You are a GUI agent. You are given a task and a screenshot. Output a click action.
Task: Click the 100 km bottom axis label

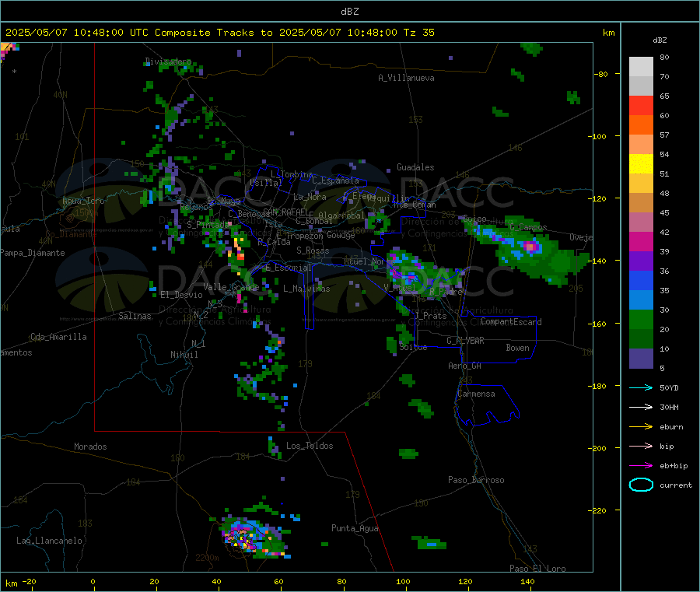coord(403,581)
